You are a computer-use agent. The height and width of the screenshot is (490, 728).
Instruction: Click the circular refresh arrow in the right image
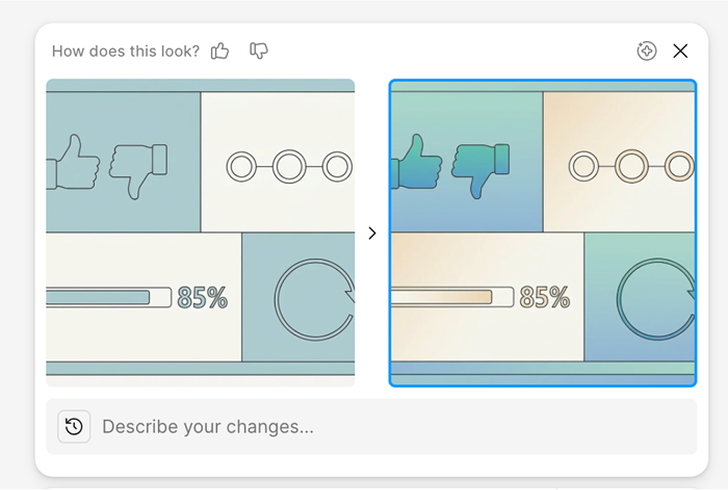pyautogui.click(x=656, y=299)
